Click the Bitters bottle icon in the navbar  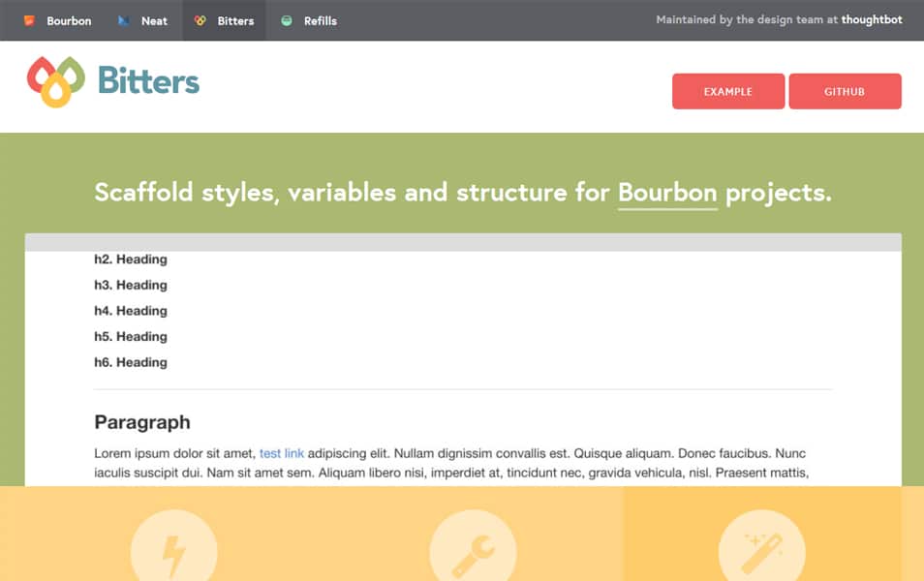201,20
